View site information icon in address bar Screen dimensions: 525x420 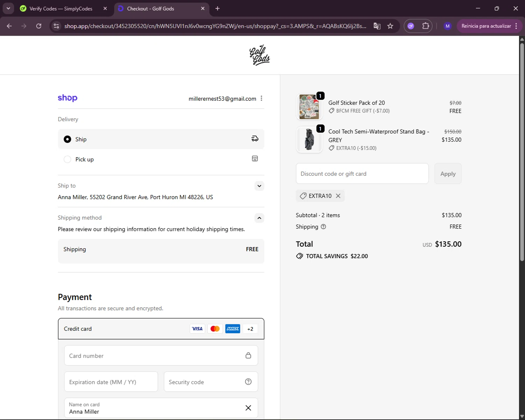pyautogui.click(x=56, y=26)
